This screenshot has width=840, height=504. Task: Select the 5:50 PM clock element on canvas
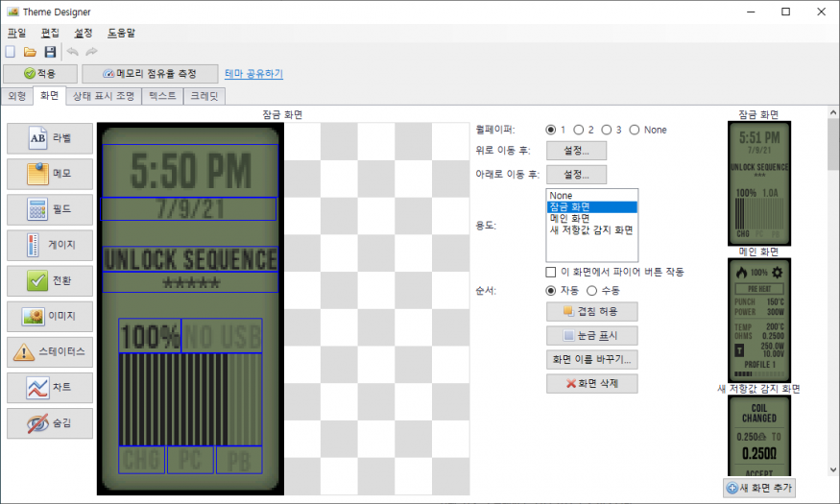point(190,171)
